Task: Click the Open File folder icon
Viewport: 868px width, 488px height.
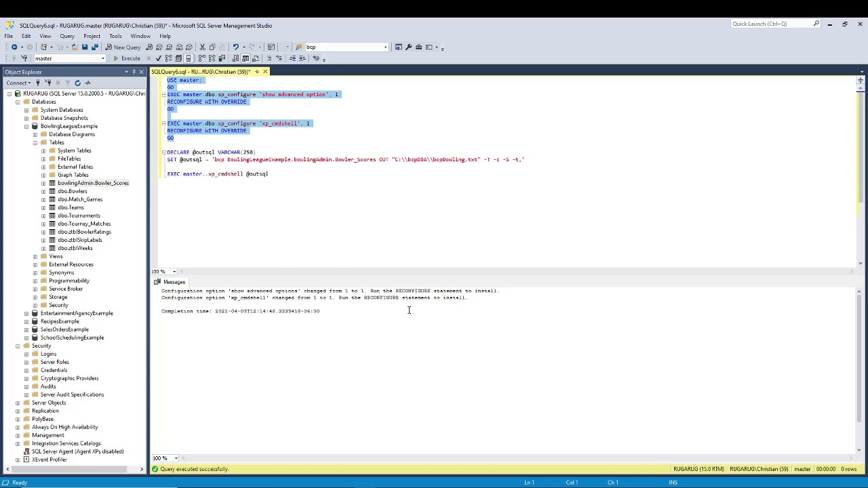Action: [75, 47]
